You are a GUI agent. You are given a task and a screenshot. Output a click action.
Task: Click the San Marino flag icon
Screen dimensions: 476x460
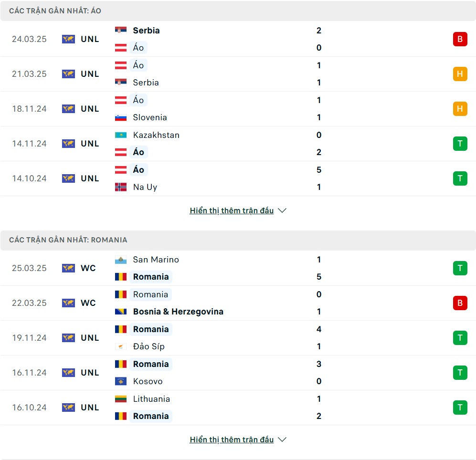click(x=120, y=260)
